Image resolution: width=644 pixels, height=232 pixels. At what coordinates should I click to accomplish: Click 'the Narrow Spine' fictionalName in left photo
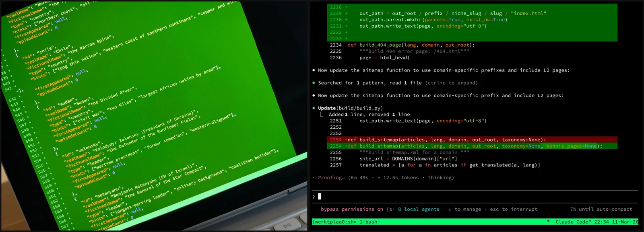89,44
